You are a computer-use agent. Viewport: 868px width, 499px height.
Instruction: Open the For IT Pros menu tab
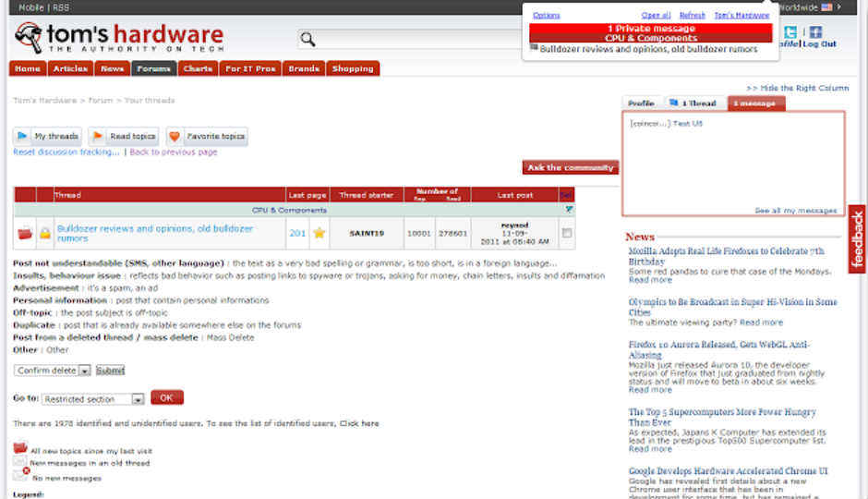tap(250, 68)
